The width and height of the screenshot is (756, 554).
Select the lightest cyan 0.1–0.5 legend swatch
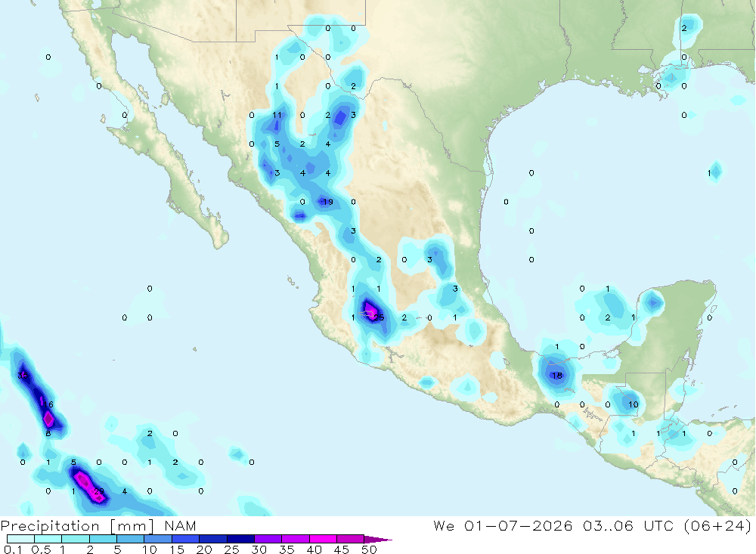coord(20,539)
